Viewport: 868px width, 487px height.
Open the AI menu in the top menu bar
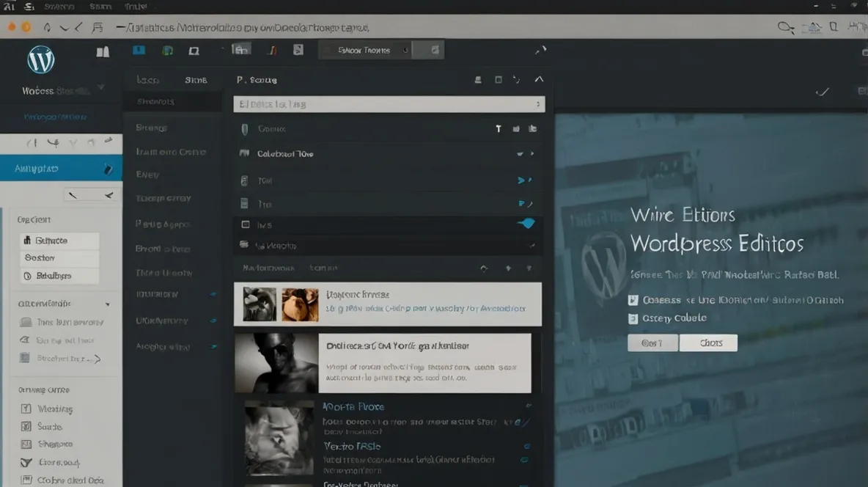click(9, 7)
